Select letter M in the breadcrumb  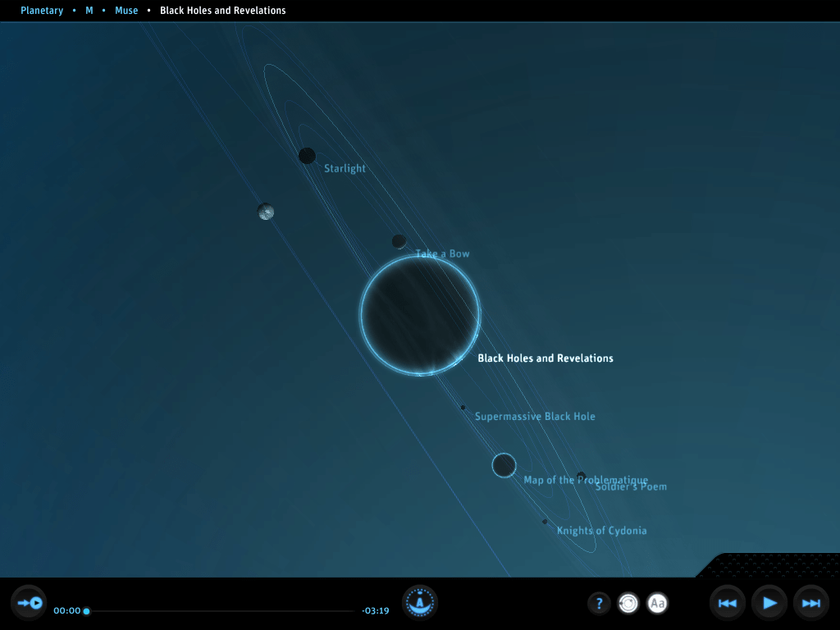89,10
